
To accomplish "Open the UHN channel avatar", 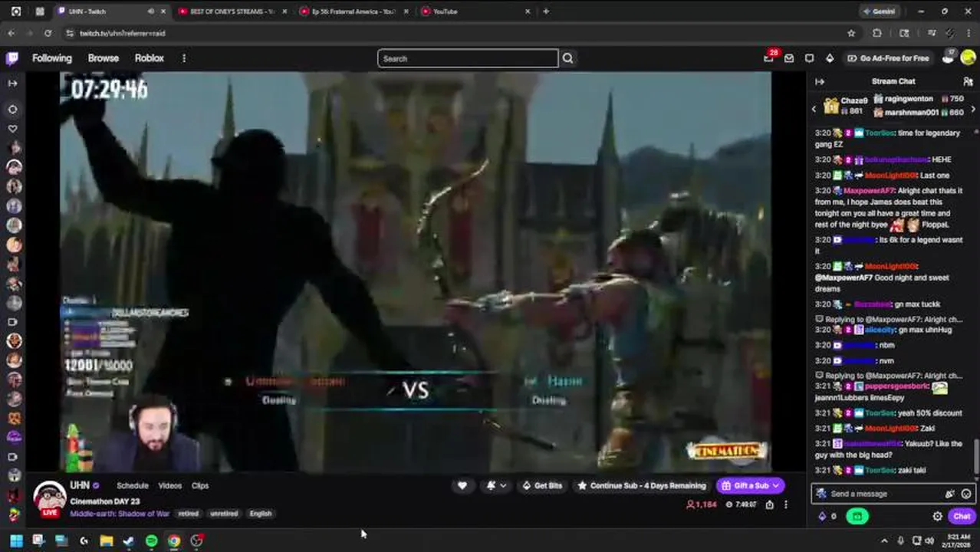I will pos(50,498).
